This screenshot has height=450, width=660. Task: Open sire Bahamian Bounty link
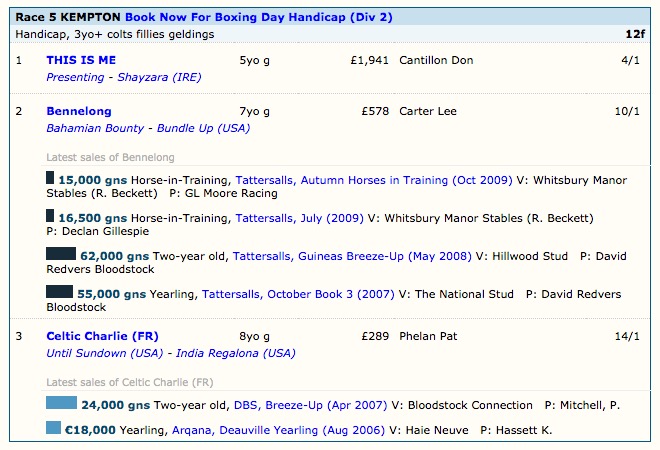95,128
